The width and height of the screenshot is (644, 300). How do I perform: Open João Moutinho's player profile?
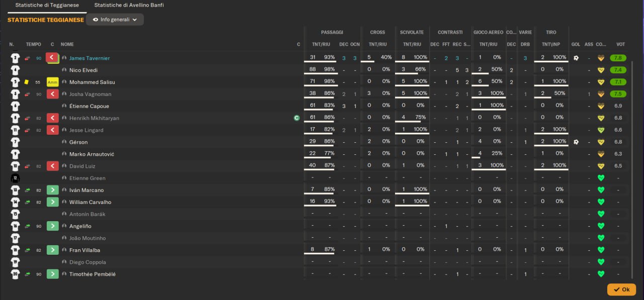tap(88, 238)
